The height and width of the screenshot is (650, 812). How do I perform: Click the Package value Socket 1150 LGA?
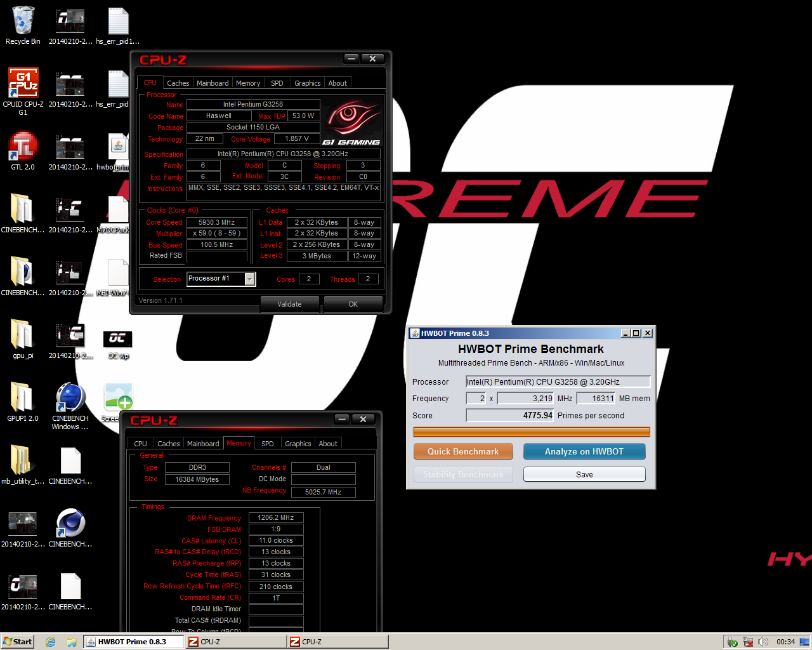(253, 127)
